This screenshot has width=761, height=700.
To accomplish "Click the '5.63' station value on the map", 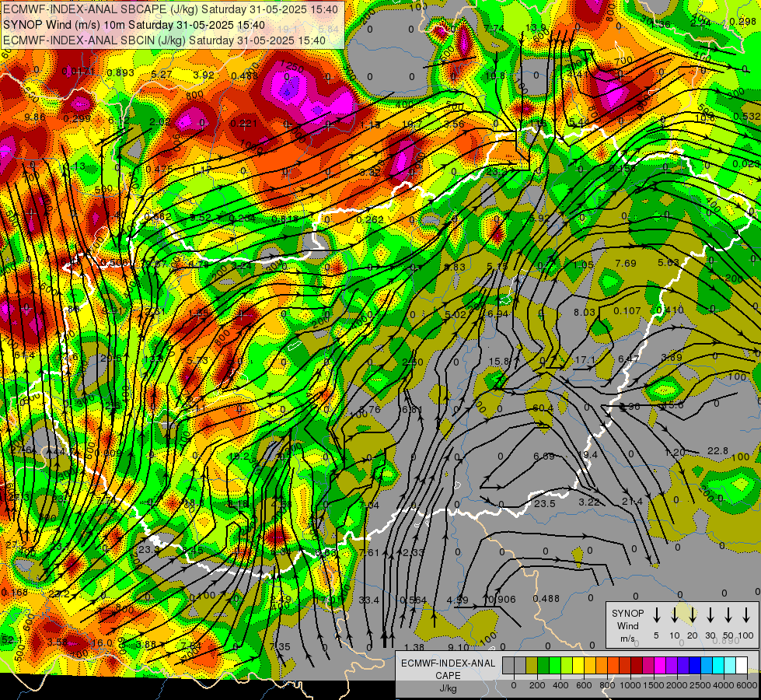I will point(668,263).
